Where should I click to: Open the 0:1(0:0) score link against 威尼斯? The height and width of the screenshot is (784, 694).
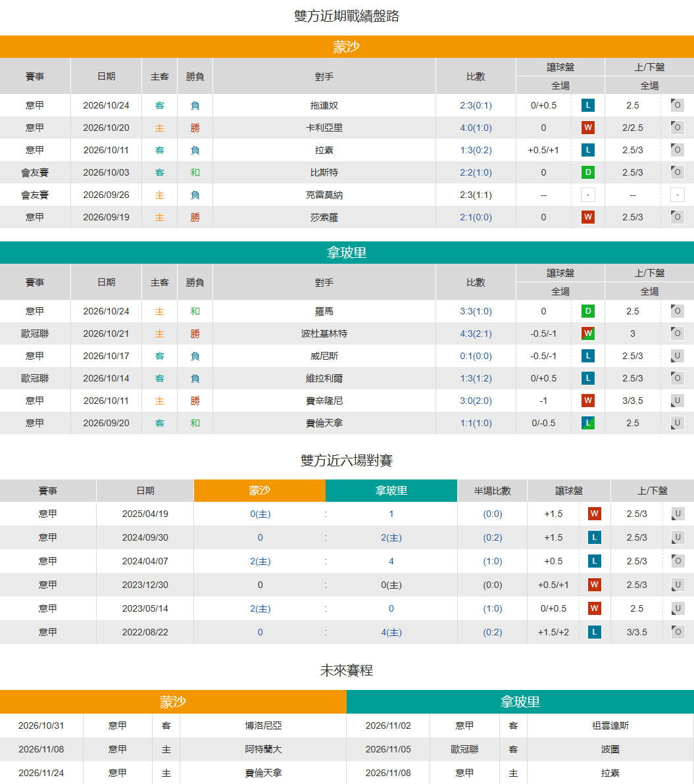click(x=476, y=356)
